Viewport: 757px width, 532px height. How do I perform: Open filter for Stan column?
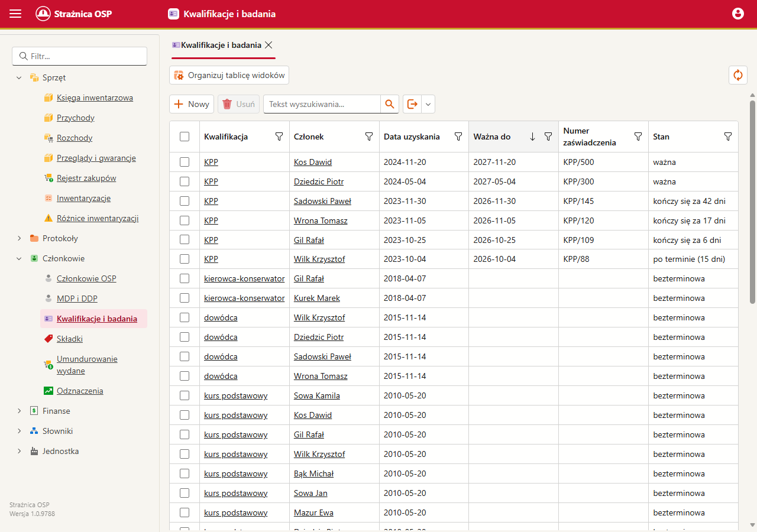coord(728,137)
